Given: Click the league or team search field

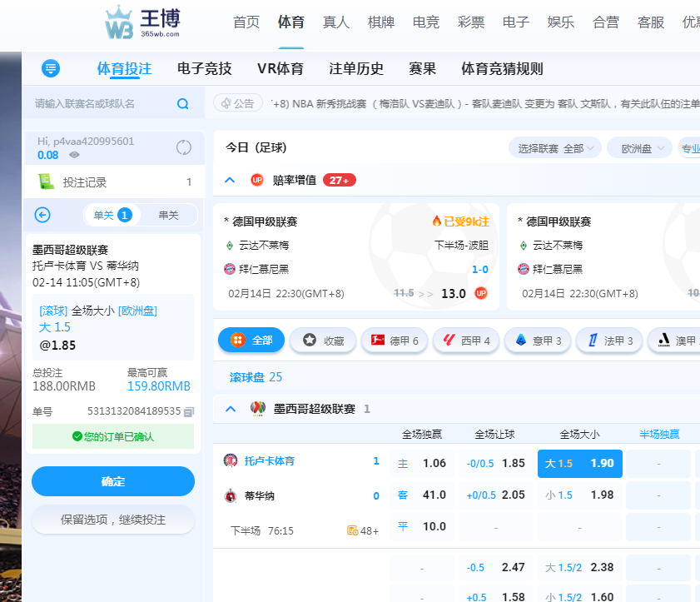Looking at the screenshot, I should pyautogui.click(x=100, y=104).
